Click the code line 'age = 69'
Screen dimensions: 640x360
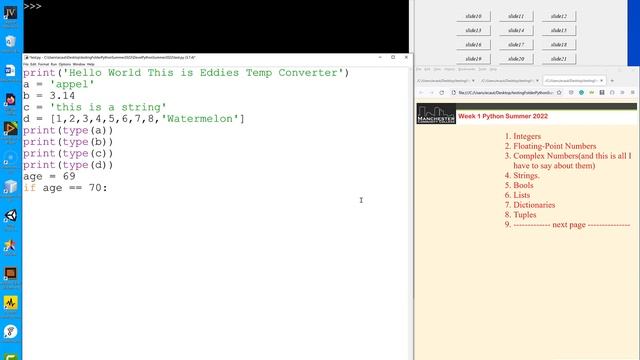49,176
